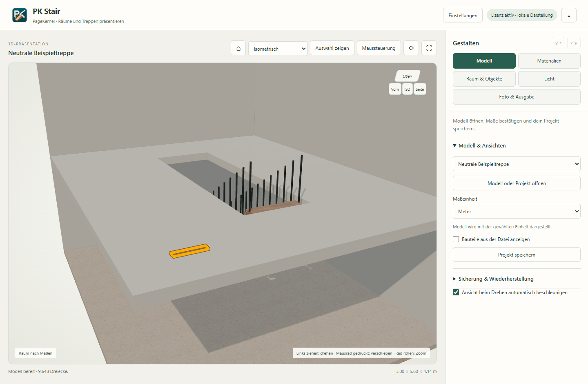Click the redo arrow in Gestalten panel
The image size is (588, 384).
pos(574,43)
